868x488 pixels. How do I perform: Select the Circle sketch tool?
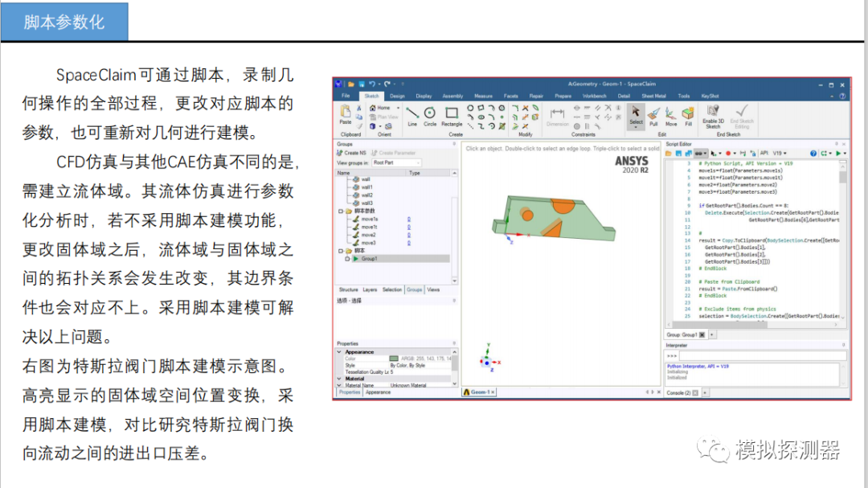click(429, 117)
